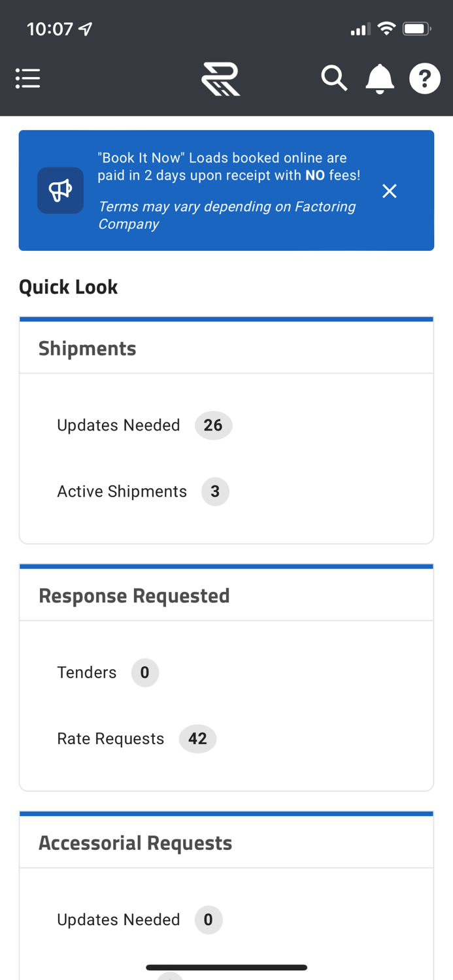Open the hamburger list menu
Image resolution: width=453 pixels, height=980 pixels.
pyautogui.click(x=27, y=79)
